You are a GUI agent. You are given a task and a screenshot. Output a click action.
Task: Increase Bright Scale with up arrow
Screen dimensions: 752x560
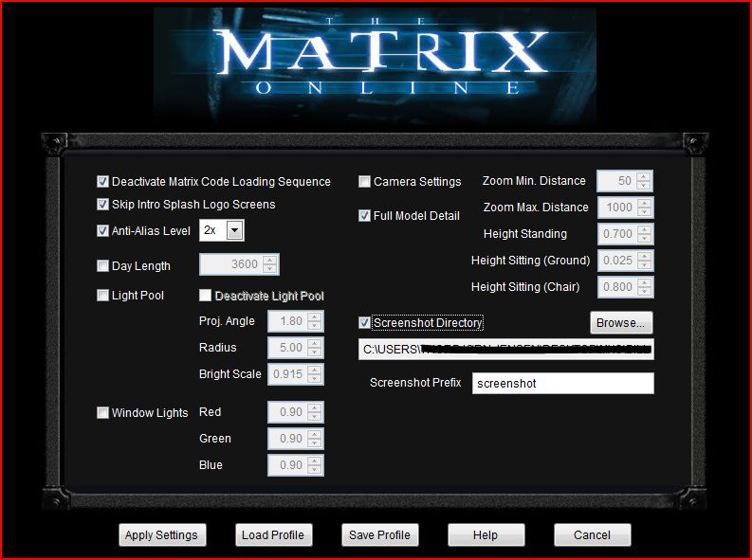(x=315, y=370)
